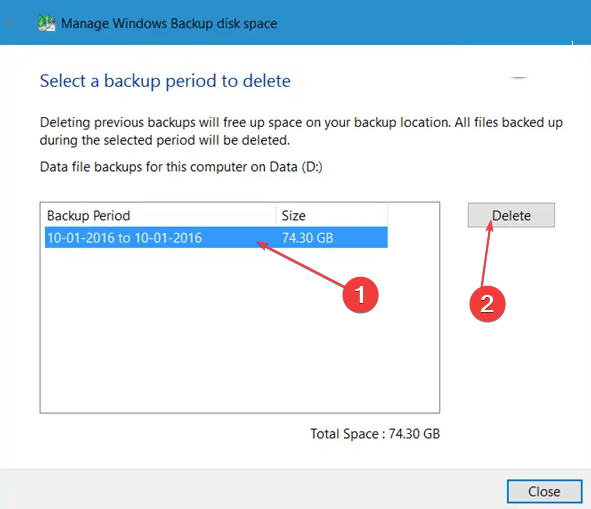This screenshot has height=509, width=591.
Task: Click the red arrow tip pointing at Delete
Action: (490, 225)
